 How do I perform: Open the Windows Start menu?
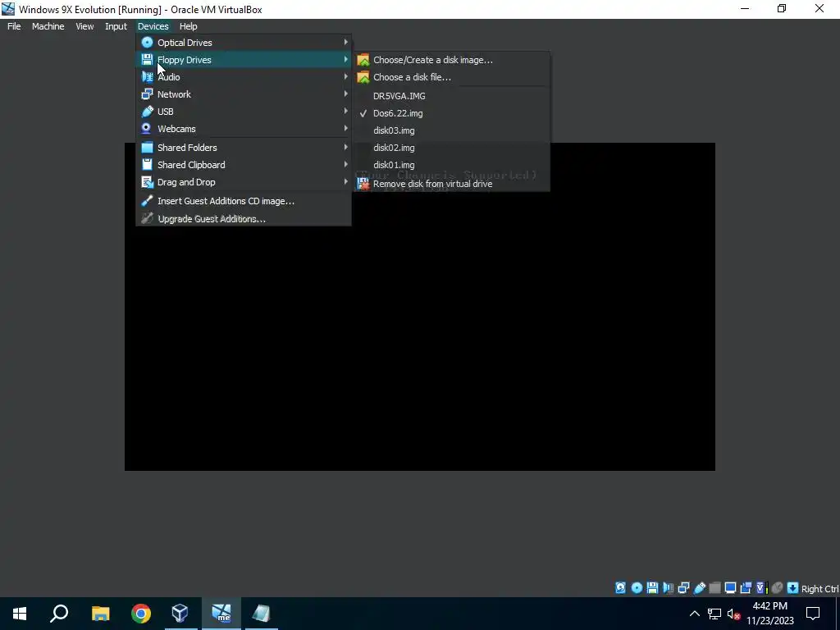point(20,614)
